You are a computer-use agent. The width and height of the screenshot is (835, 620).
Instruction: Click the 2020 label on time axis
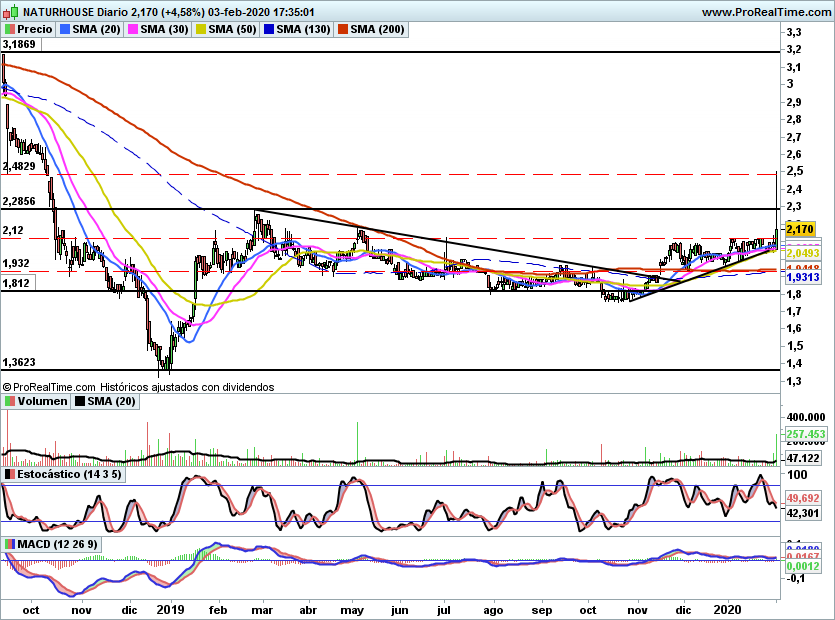[x=727, y=610]
